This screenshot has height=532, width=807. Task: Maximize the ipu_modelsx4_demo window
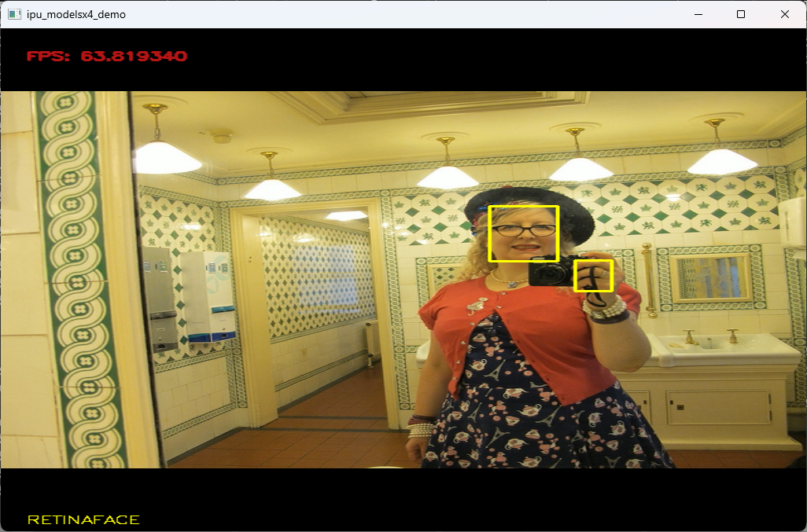(741, 14)
